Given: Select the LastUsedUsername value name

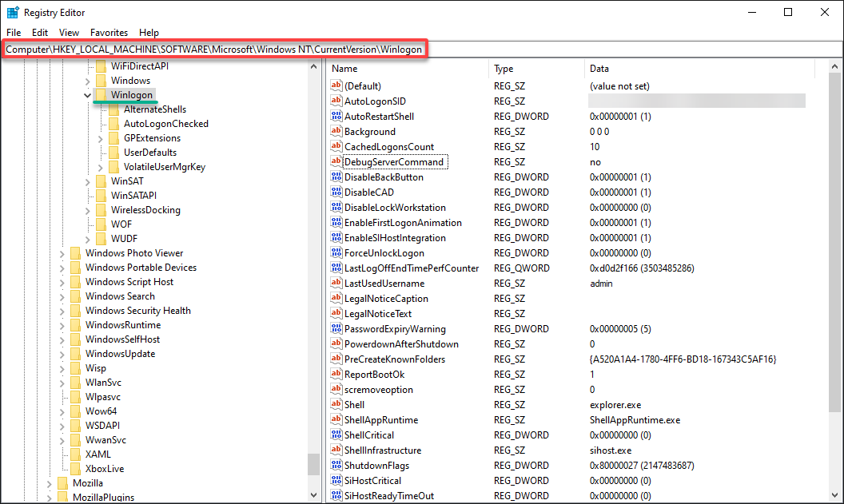Looking at the screenshot, I should [x=384, y=283].
